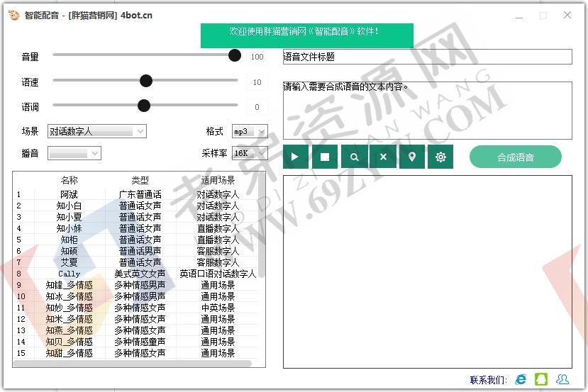Open the gear settings icon

tap(440, 157)
